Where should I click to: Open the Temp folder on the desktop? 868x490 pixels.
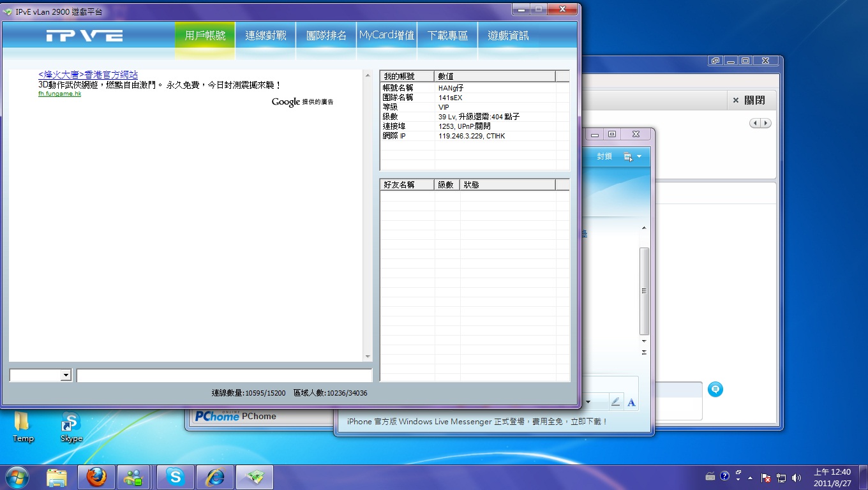(x=23, y=426)
